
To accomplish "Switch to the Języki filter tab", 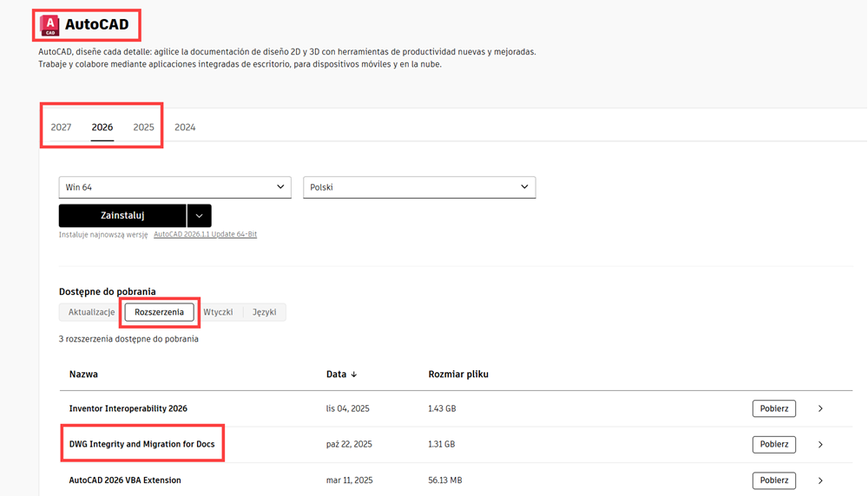I will pyautogui.click(x=265, y=312).
